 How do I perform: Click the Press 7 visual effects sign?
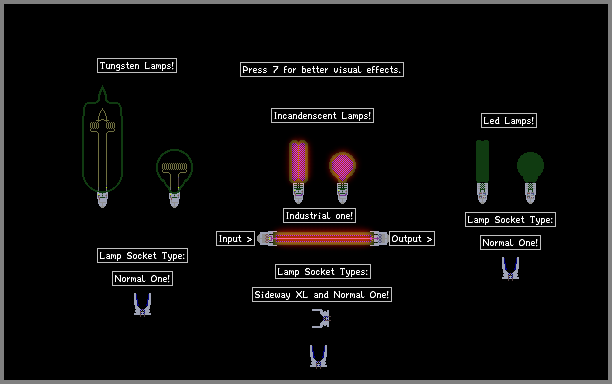322,69
